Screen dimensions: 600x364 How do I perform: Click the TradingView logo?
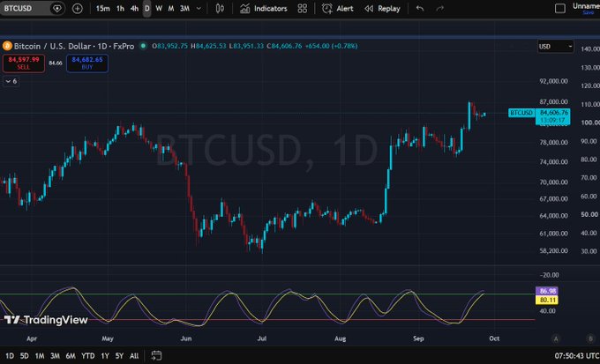click(x=46, y=320)
